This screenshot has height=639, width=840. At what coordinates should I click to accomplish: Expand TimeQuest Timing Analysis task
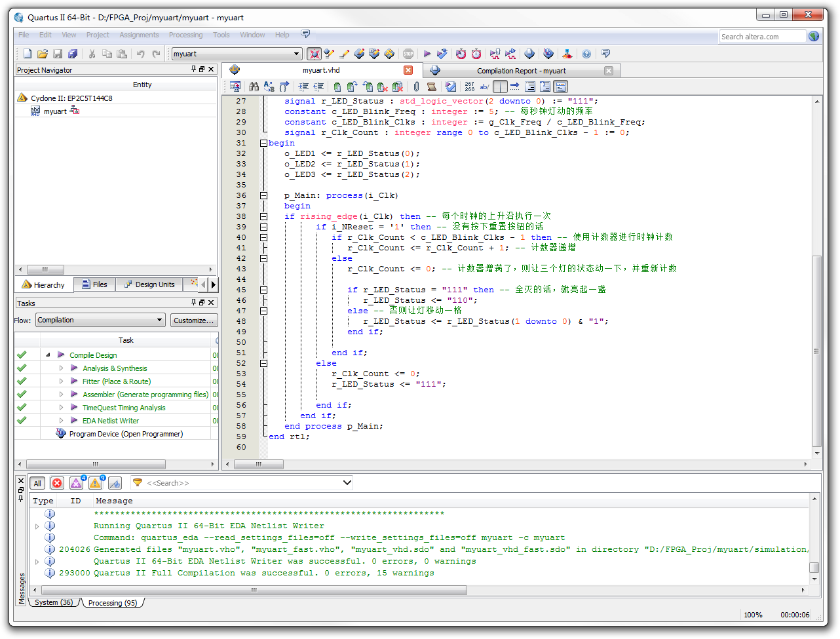click(x=61, y=408)
